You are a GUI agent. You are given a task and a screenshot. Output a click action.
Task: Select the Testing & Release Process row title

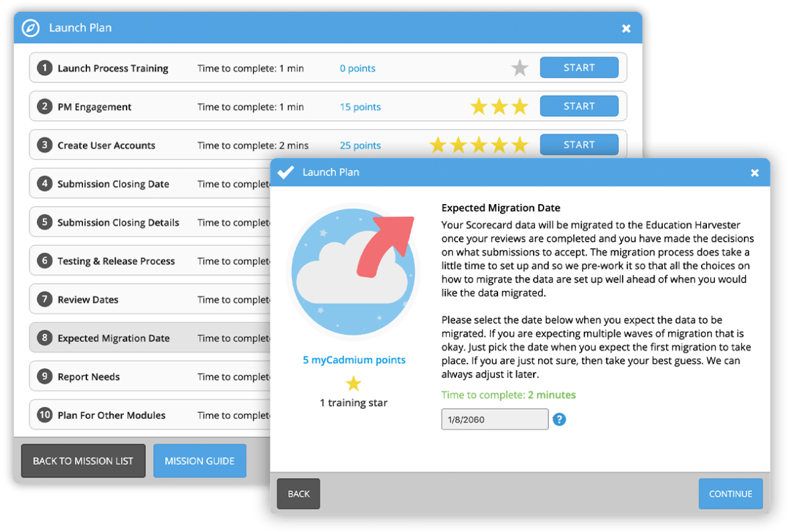[x=116, y=261]
